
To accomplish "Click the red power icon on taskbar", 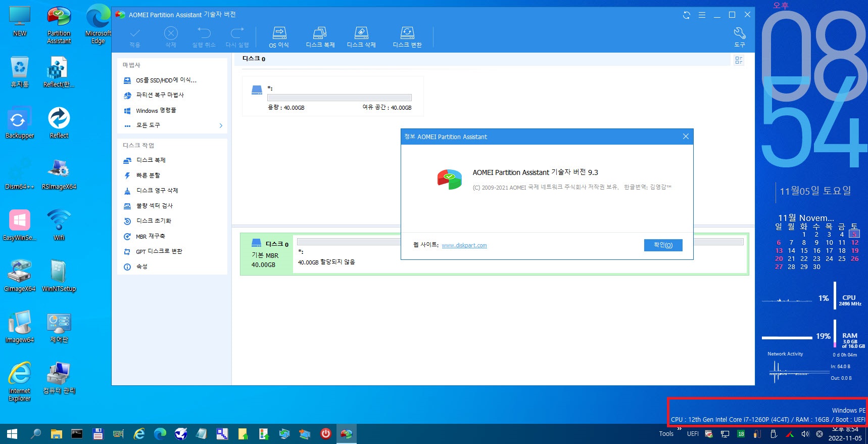I will 325,433.
